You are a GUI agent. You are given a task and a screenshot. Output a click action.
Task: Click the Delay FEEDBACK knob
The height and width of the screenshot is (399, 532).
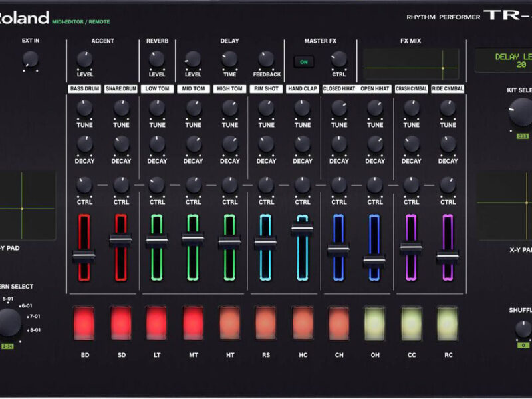[x=266, y=59]
